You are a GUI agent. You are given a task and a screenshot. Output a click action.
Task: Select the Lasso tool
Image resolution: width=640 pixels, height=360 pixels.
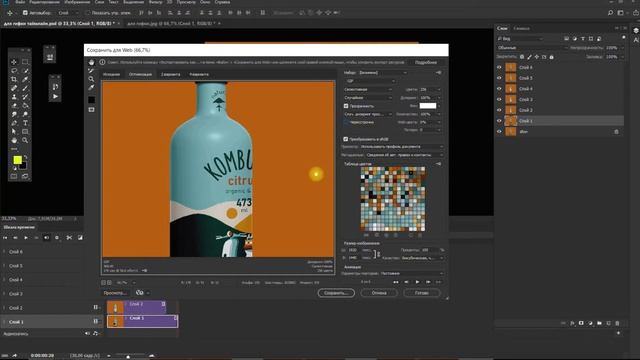point(14,71)
